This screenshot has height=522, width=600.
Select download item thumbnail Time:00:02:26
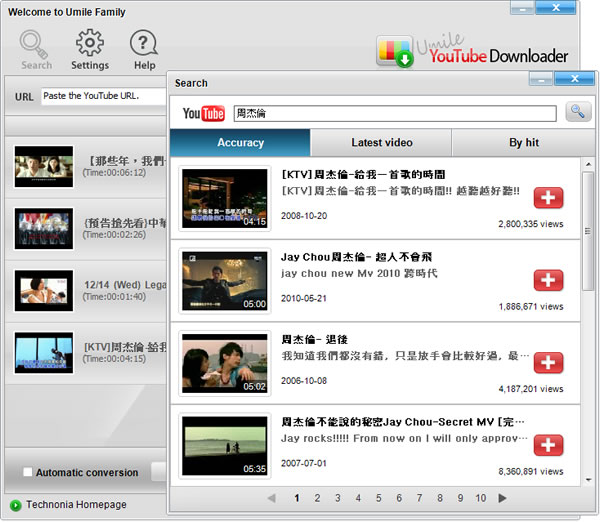pyautogui.click(x=44, y=228)
